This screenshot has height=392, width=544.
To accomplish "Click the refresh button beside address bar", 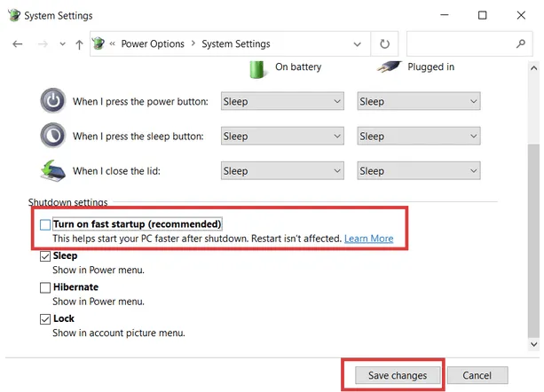I will click(384, 43).
